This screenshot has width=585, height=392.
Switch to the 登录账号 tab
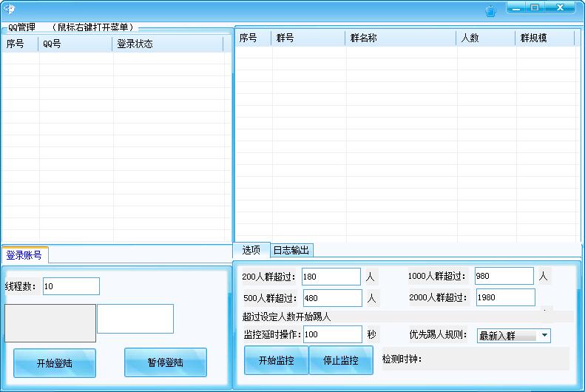(x=24, y=255)
